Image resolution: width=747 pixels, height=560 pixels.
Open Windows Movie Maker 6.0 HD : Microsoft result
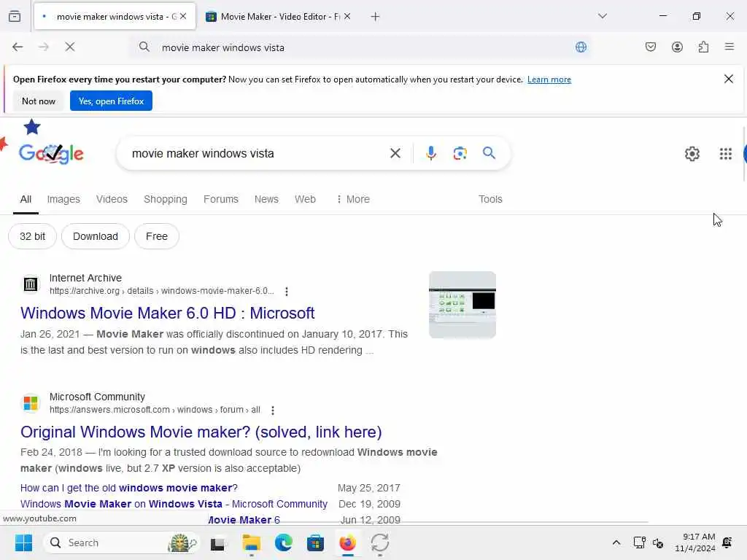(x=167, y=313)
